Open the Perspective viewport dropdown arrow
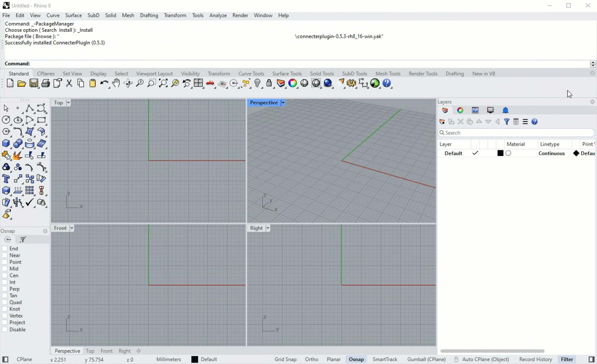This screenshot has width=597, height=364. pyautogui.click(x=283, y=103)
